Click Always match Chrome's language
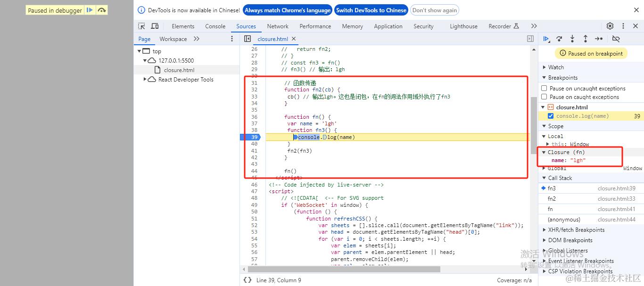Image resolution: width=644 pixels, height=286 pixels. (288, 10)
